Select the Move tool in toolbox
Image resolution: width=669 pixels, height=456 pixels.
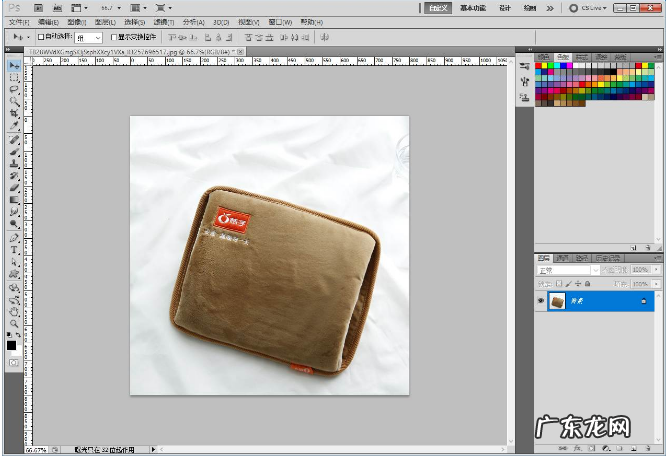[14, 66]
